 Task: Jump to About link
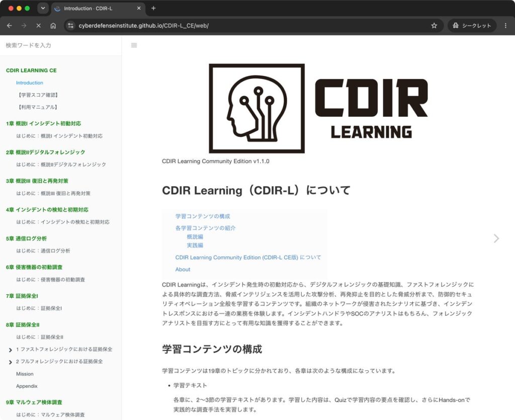click(x=183, y=270)
